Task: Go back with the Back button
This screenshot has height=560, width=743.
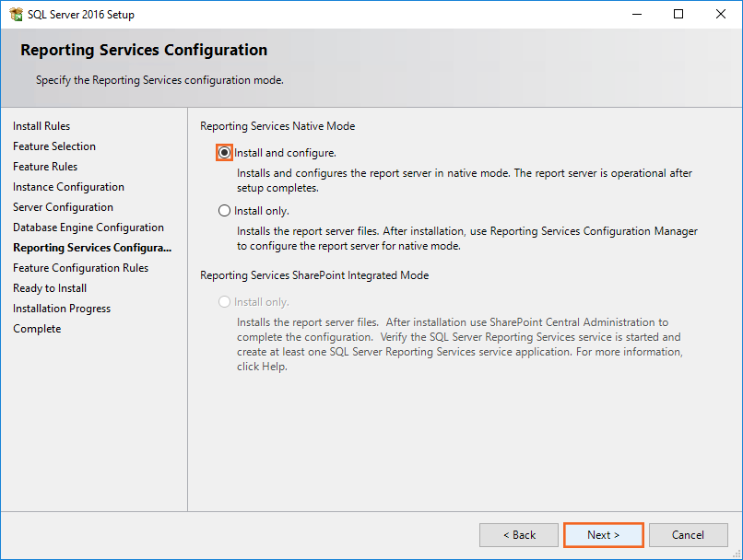Action: (518, 535)
